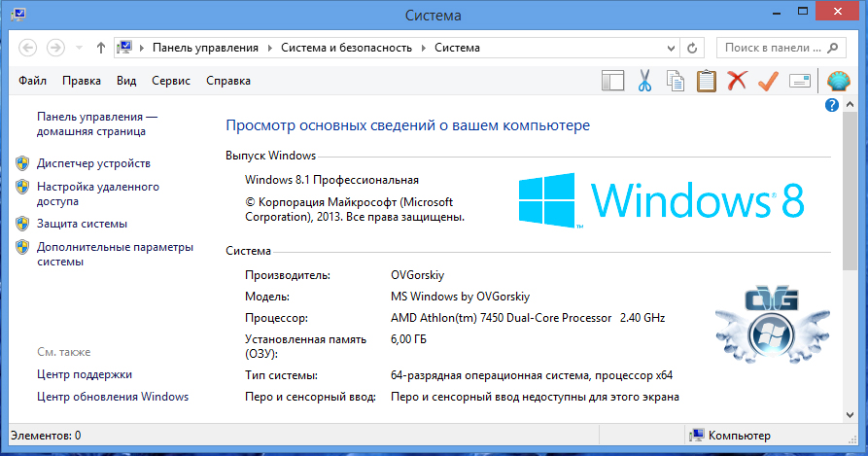Image resolution: width=868 pixels, height=456 pixels.
Task: Click the Paste clipboard icon
Action: [x=707, y=81]
